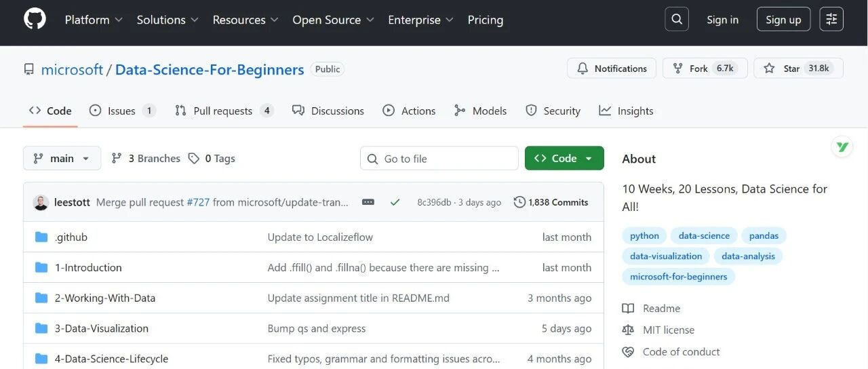Expand the Platform menu
This screenshot has width=868, height=369.
pos(94,20)
